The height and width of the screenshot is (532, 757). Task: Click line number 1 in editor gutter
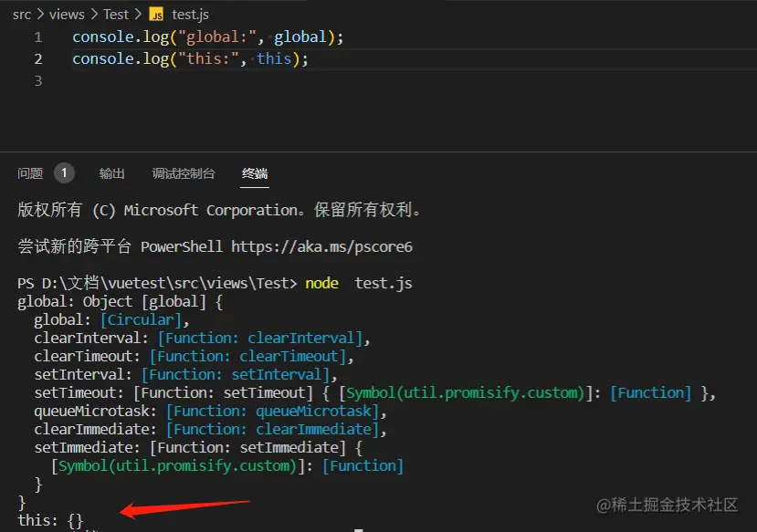tap(38, 37)
